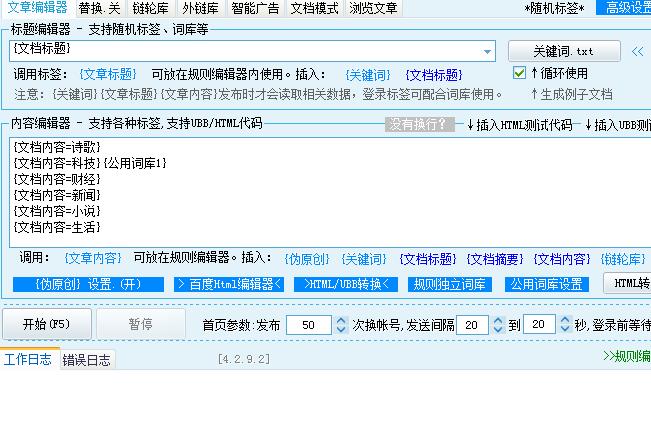Screen dimensions: 651x439
Task: Open the 智能广告 tab
Action: 256,8
